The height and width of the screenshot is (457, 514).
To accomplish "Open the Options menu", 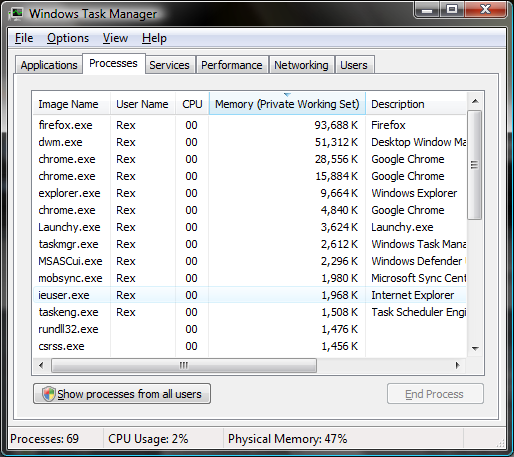I will tap(68, 38).
